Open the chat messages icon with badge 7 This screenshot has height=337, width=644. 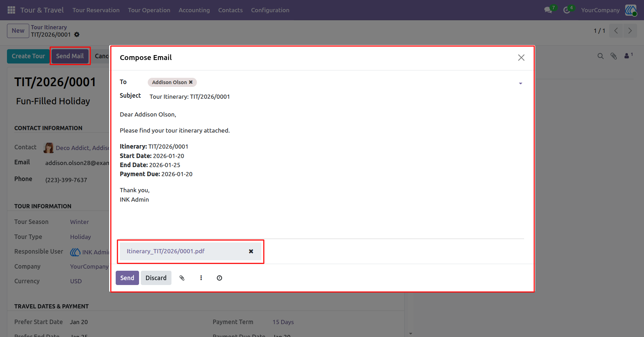tap(549, 10)
